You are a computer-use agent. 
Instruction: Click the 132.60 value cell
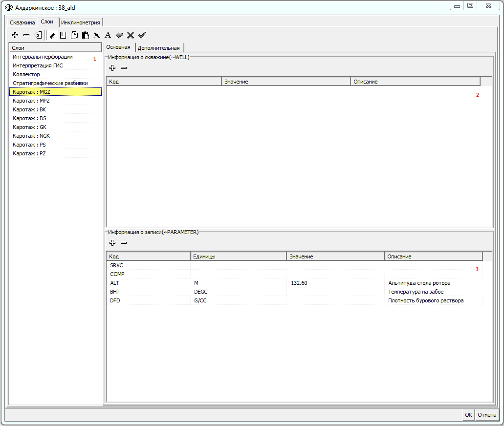pos(335,283)
